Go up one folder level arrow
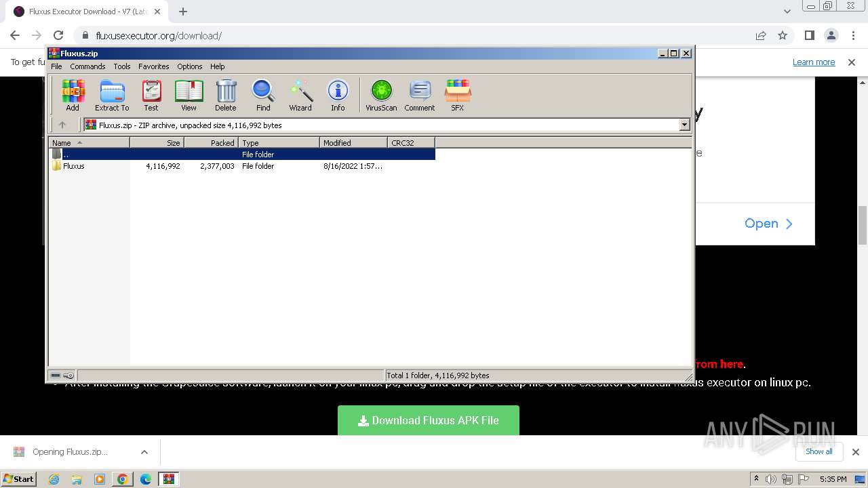The image size is (868, 488). [62, 125]
